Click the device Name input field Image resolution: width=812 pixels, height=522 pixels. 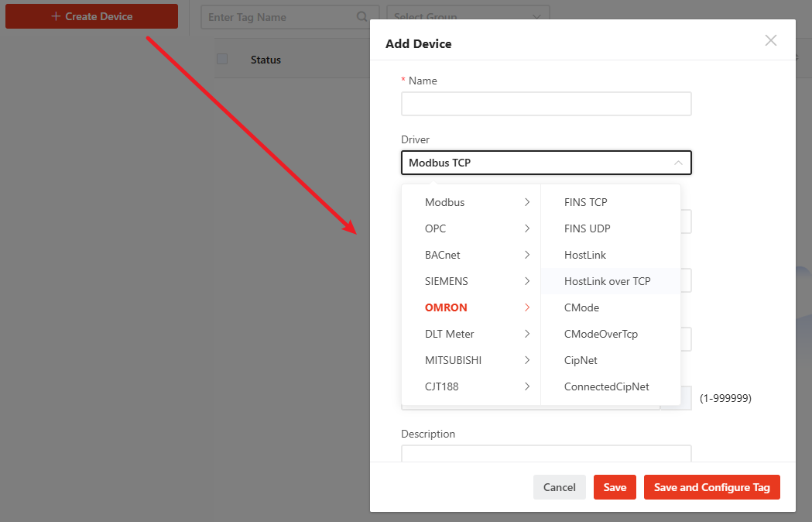point(546,104)
